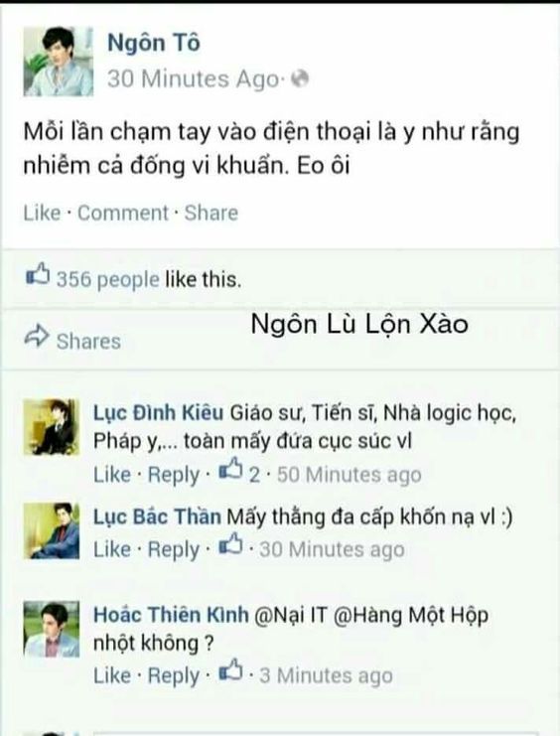Viewport: 560px width, 736px height.
Task: Open Ngôn Tô's profile picture
Action: coord(59,62)
